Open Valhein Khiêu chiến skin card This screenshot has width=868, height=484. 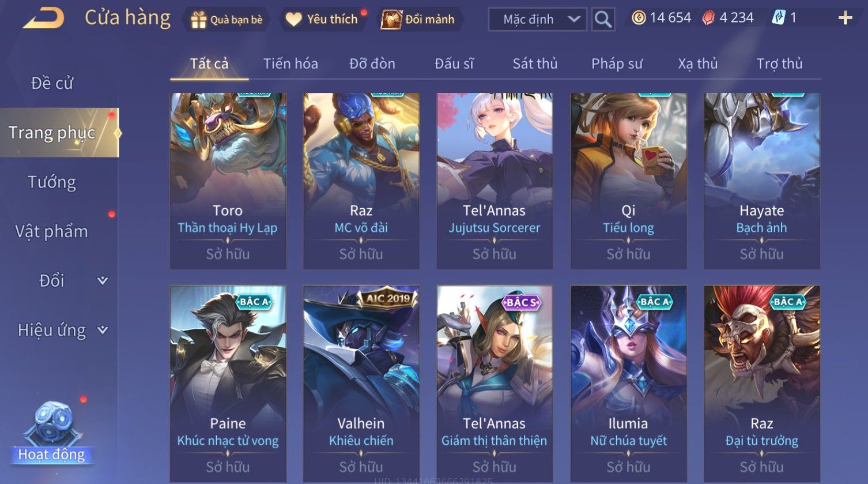click(x=361, y=384)
